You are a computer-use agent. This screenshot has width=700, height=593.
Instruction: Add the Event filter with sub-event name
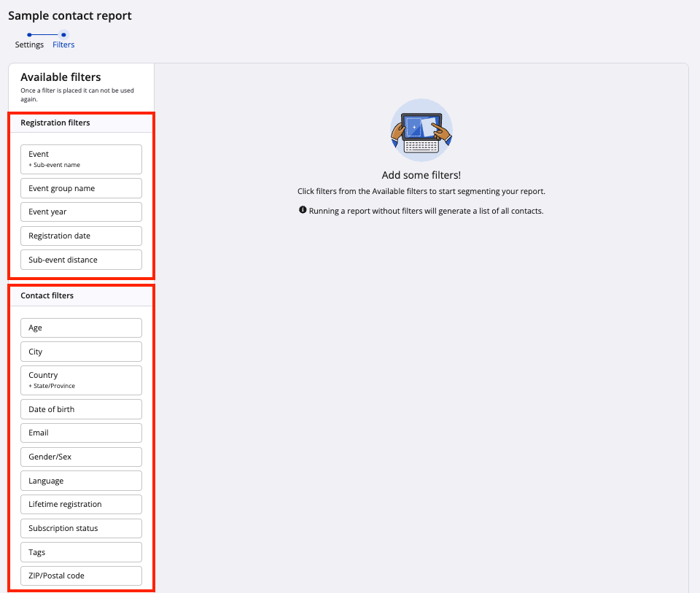(x=81, y=159)
